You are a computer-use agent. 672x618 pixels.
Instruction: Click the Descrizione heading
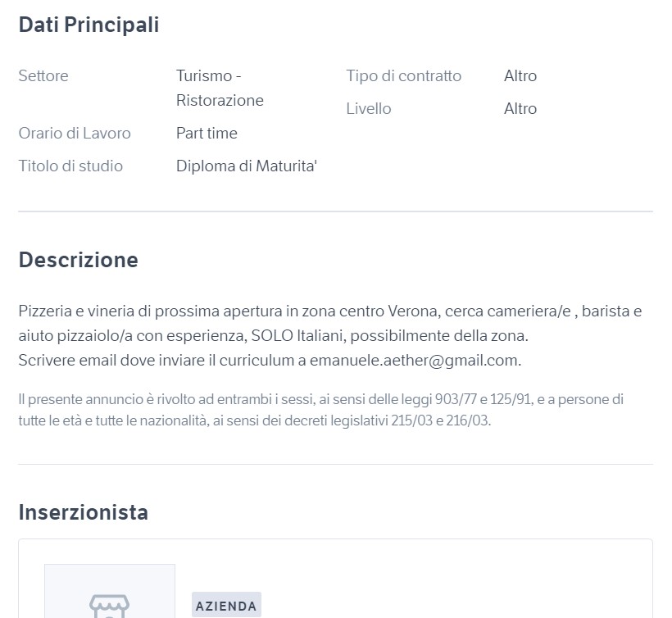(x=79, y=260)
